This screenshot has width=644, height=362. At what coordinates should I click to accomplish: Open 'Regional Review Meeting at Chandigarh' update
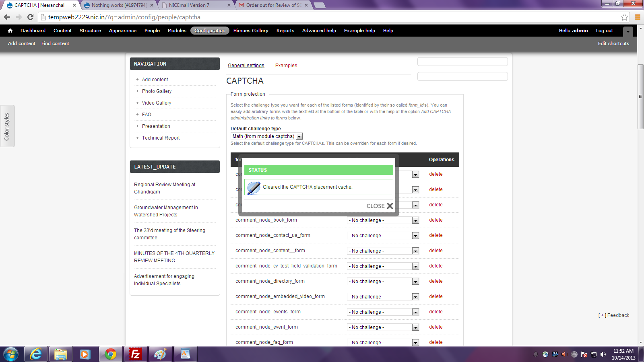[165, 188]
